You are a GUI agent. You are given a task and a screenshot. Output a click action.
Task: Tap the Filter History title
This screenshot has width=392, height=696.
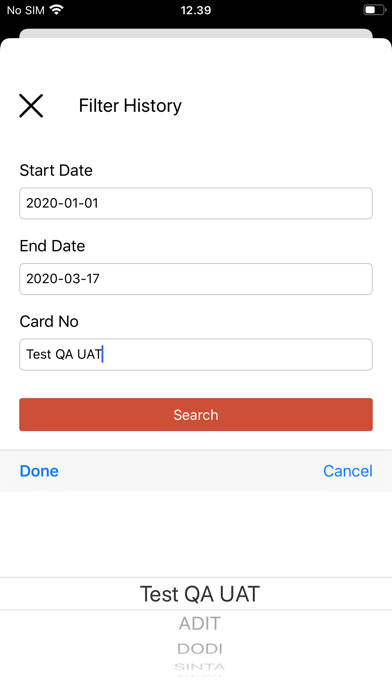click(130, 106)
